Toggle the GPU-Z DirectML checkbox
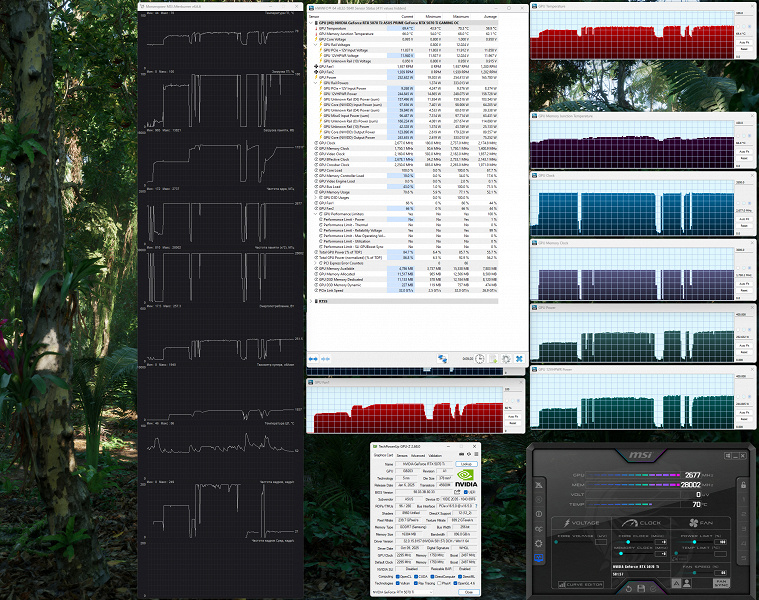Screen dimensions: 759x600 [x=460, y=576]
